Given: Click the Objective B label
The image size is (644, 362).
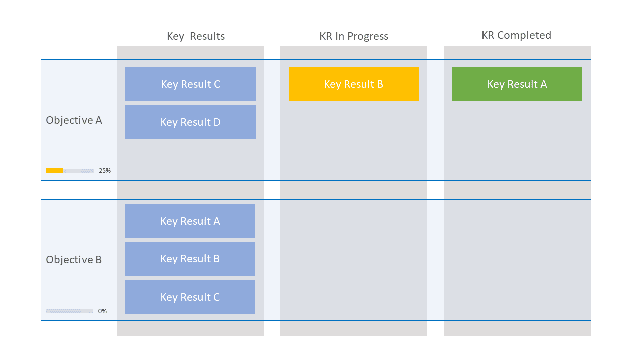Looking at the screenshot, I should coord(74,260).
